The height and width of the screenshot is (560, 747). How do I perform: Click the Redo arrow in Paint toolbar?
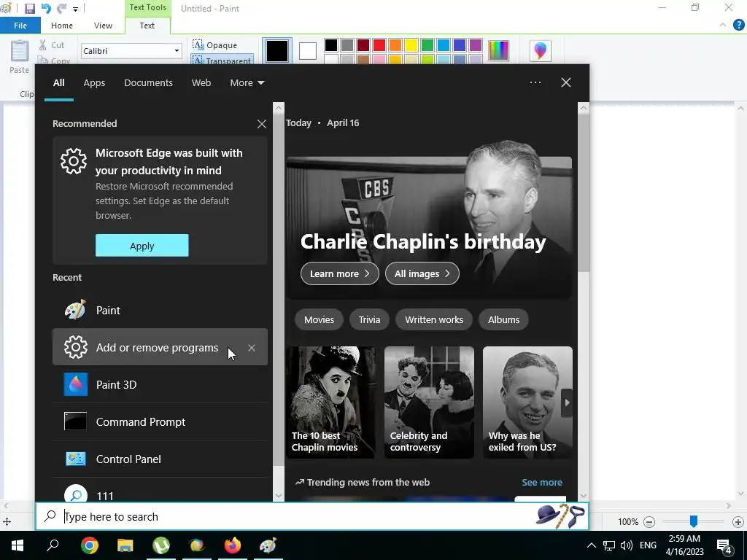61,9
